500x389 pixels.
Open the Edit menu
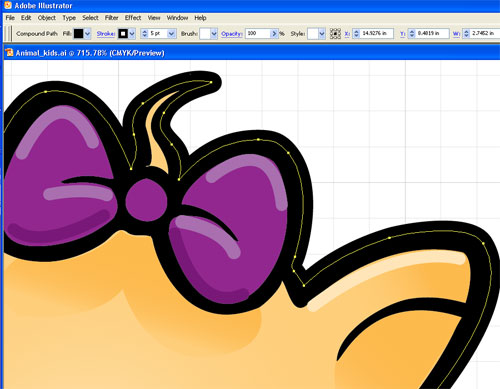(x=26, y=18)
